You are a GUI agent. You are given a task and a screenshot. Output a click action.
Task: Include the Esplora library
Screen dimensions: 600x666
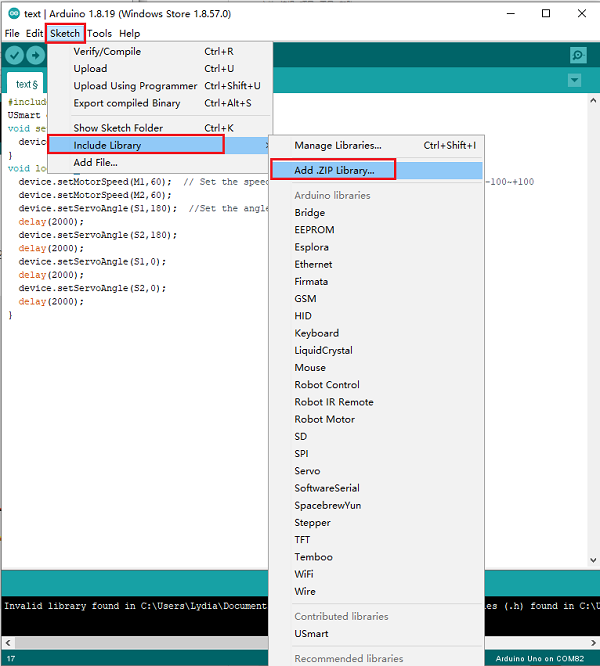pos(377,247)
